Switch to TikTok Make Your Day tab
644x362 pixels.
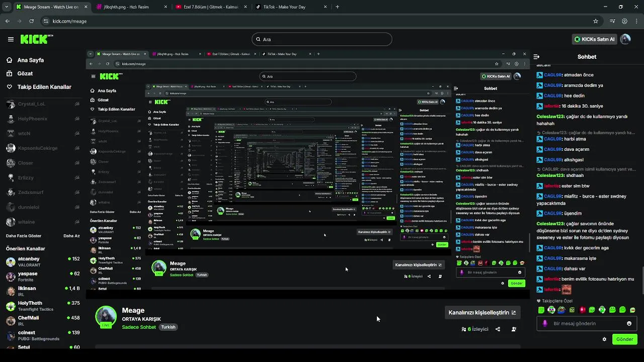pyautogui.click(x=291, y=7)
